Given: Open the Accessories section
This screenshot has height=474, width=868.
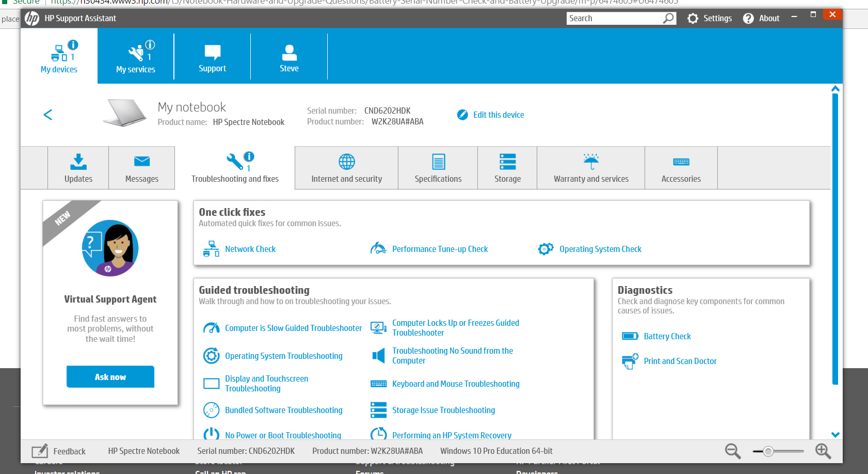Looking at the screenshot, I should click(x=681, y=168).
